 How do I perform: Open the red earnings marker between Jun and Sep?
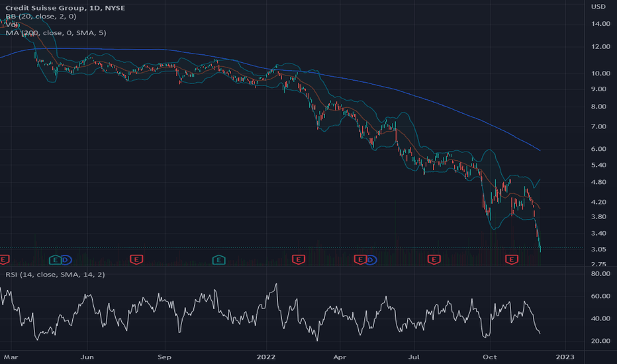(x=136, y=259)
